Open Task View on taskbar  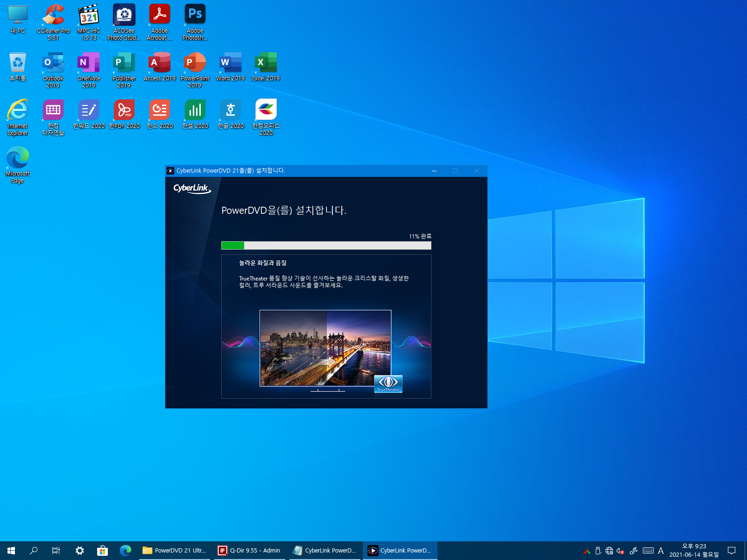coord(56,551)
